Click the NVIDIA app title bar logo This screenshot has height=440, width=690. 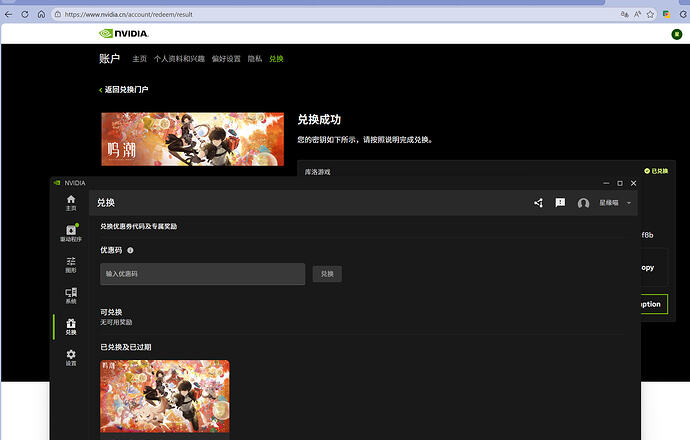click(57, 183)
